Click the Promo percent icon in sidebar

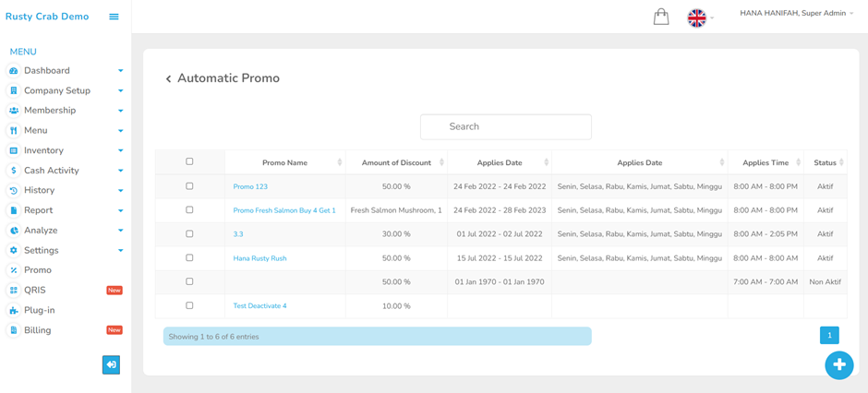pos(13,270)
